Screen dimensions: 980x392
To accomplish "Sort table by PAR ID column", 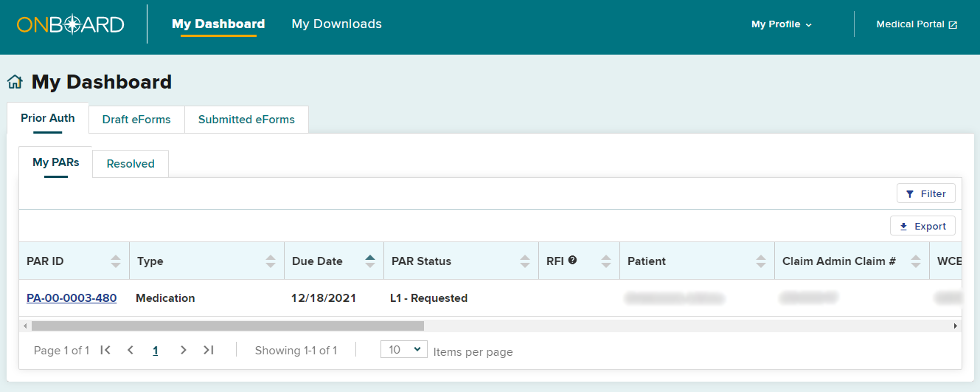I will coord(116,261).
